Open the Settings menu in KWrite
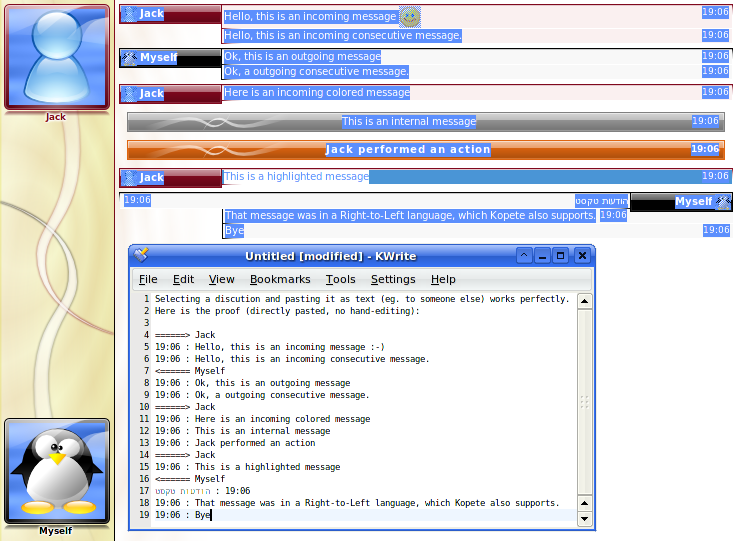 393,279
